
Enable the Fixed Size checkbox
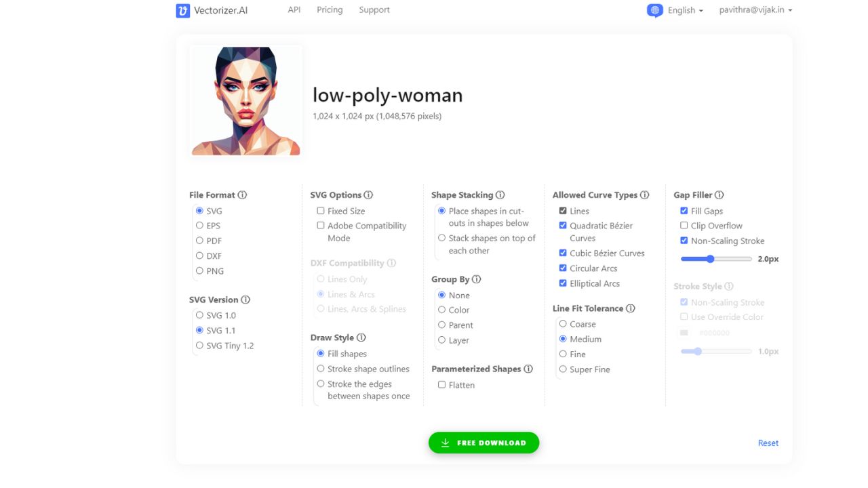tap(321, 211)
